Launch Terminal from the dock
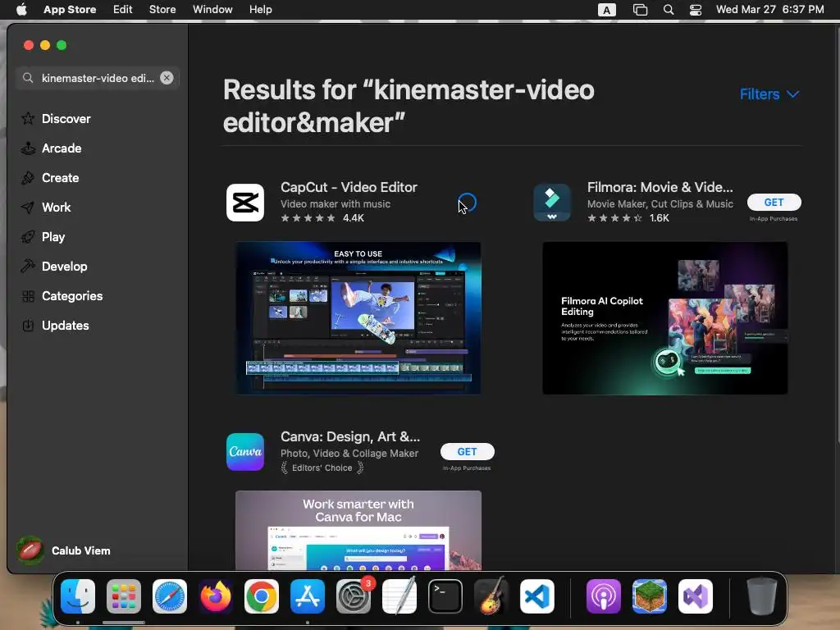 click(445, 596)
